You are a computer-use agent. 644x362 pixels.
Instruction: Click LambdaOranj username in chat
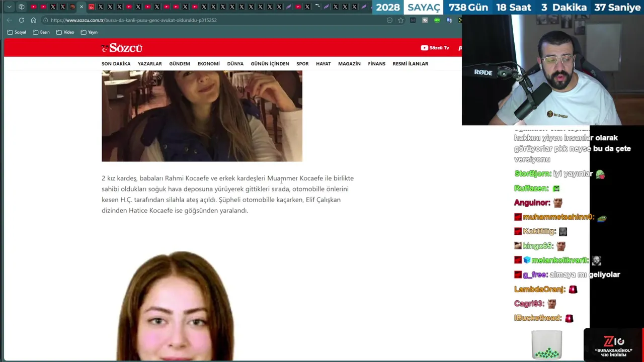coord(539,290)
